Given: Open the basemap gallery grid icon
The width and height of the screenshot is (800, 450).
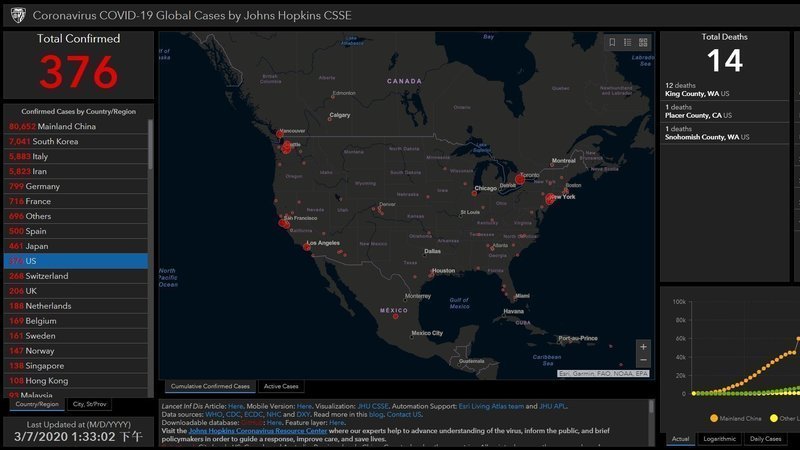Looking at the screenshot, I should click(643, 42).
